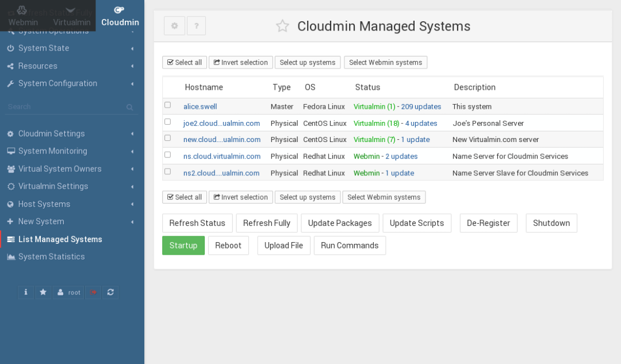Open the question mark help button
621x364 pixels.
click(197, 26)
